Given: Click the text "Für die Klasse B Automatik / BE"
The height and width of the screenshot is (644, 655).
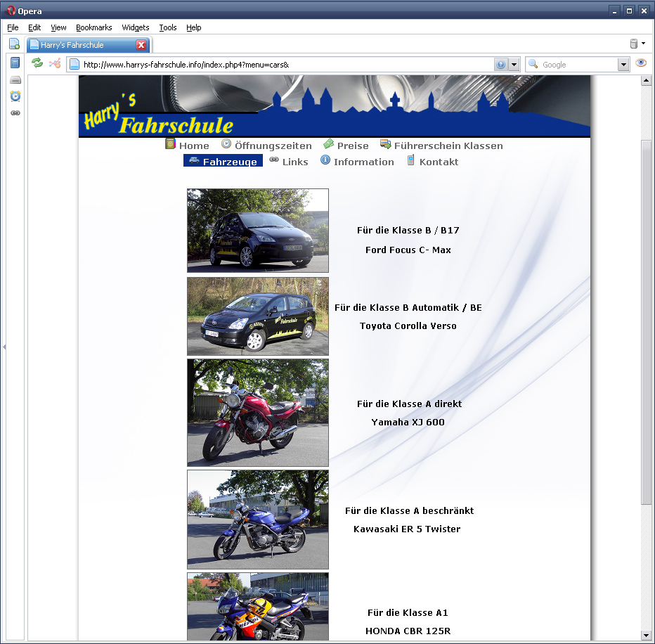Looking at the screenshot, I should (x=408, y=307).
